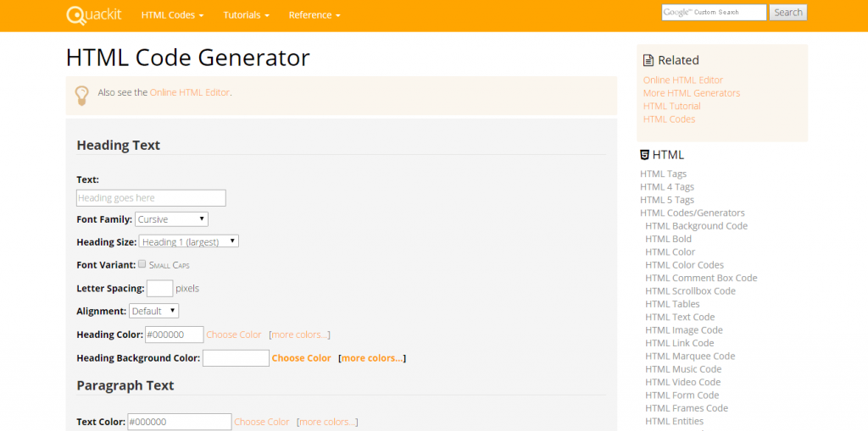Open the Reference menu
868x431 pixels.
[x=314, y=15]
